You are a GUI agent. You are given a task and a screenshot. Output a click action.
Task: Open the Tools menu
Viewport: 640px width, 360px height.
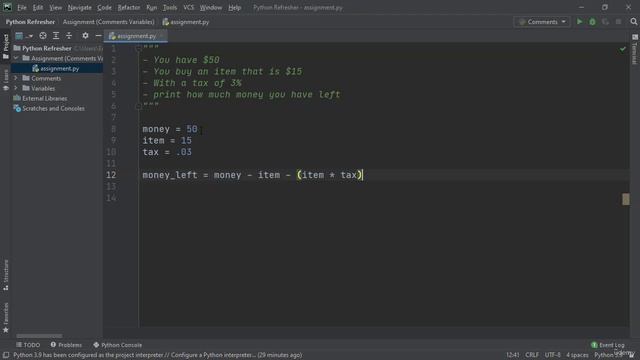tap(170, 7)
